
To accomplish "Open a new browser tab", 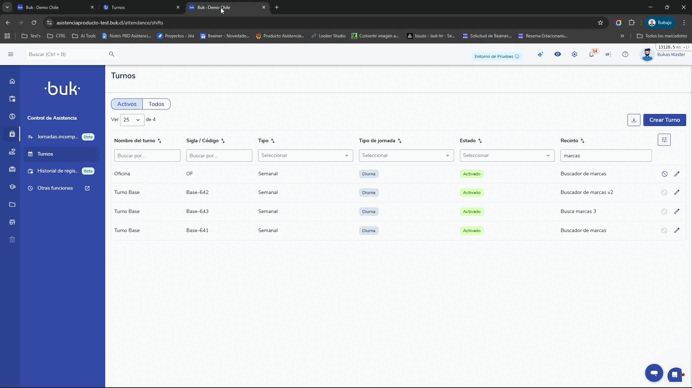I will coord(277,7).
